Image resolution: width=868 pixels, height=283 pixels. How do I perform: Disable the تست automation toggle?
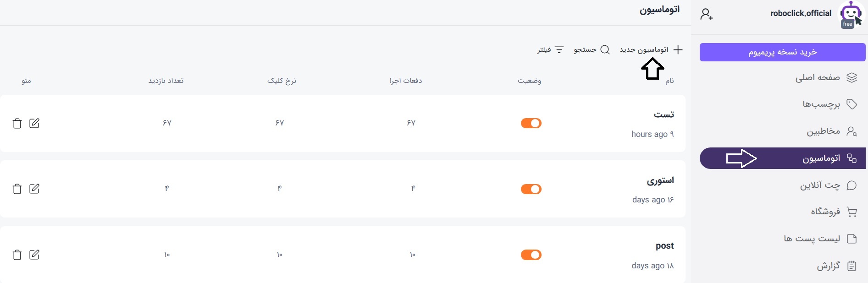tap(531, 123)
